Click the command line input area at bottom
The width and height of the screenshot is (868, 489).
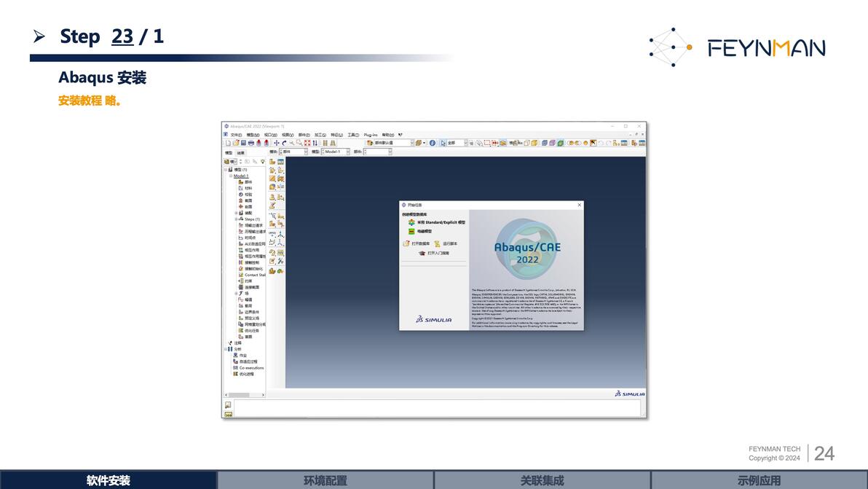pos(437,408)
